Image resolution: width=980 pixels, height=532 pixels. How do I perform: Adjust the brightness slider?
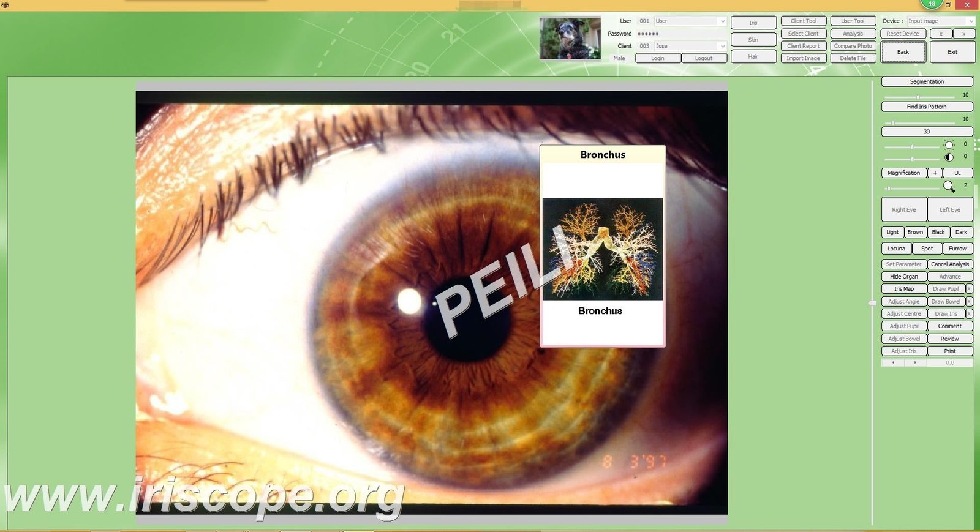[912, 147]
